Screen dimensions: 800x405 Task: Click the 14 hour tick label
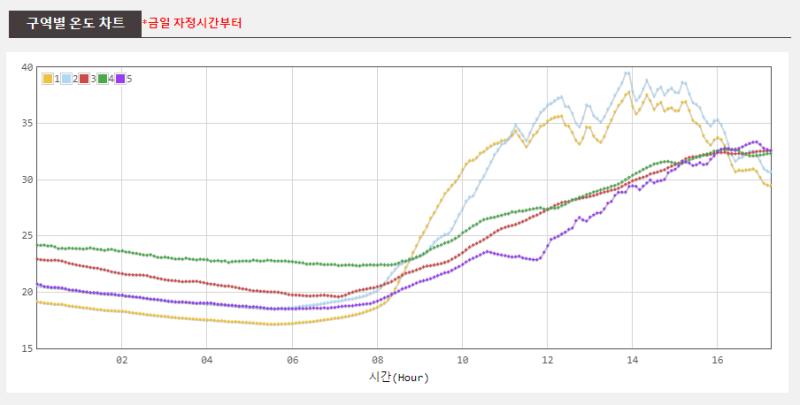pyautogui.click(x=632, y=360)
